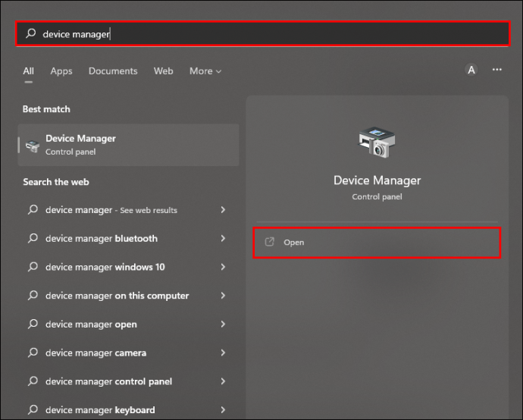
Task: Click the Device Manager icon under Best match
Action: (x=33, y=146)
